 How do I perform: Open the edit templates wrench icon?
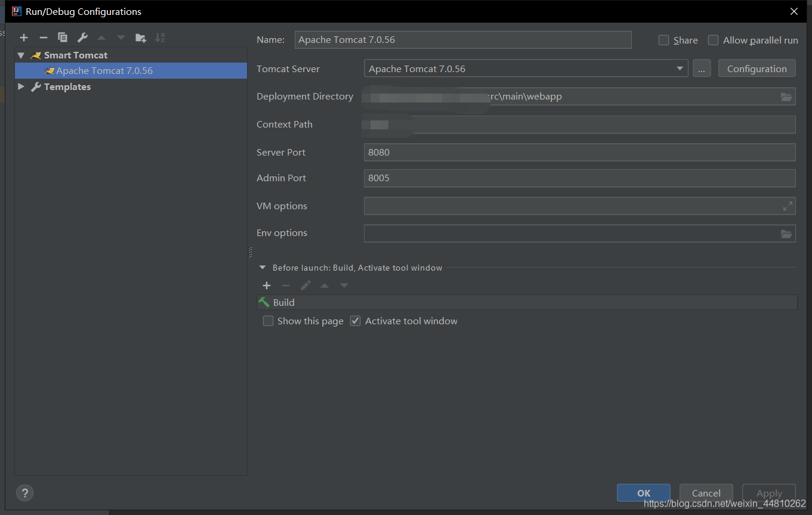coord(82,38)
